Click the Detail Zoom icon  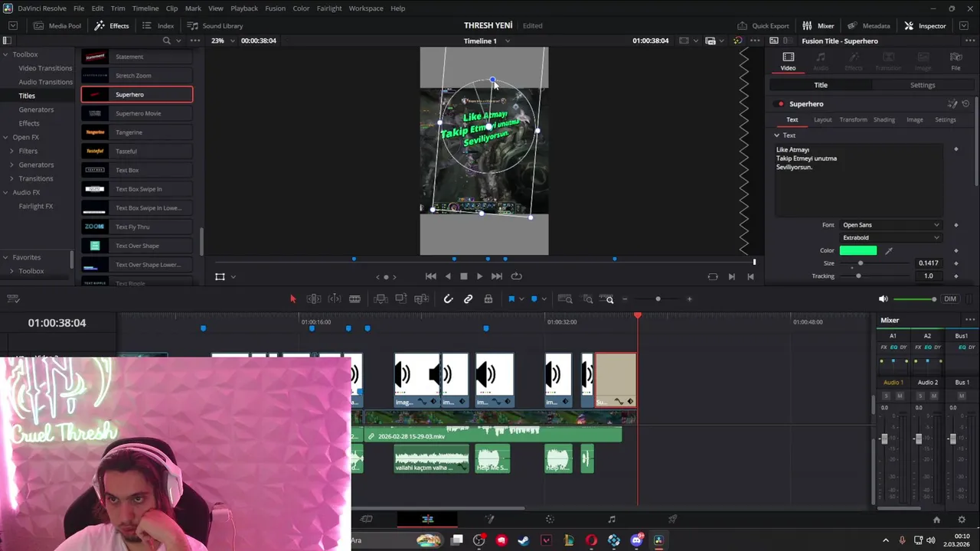coord(587,298)
